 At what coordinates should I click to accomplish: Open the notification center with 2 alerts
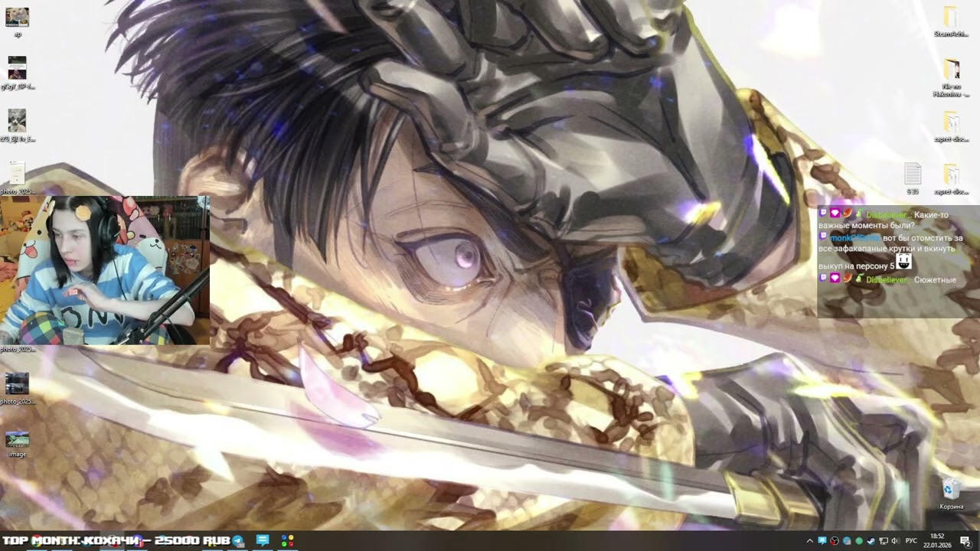pos(965,541)
